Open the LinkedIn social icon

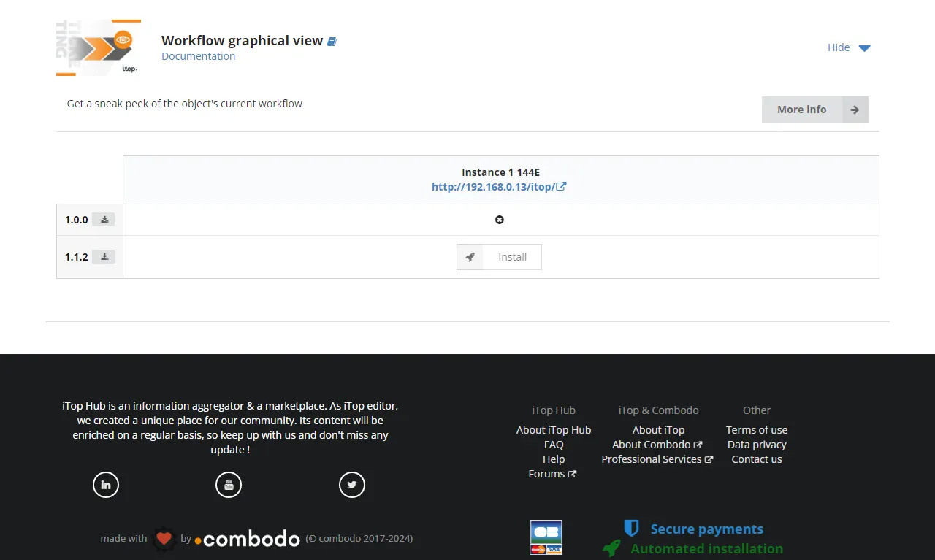coord(106,485)
